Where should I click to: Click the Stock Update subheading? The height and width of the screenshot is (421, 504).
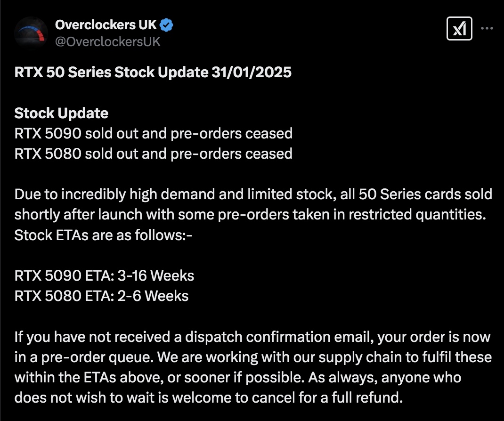click(61, 113)
